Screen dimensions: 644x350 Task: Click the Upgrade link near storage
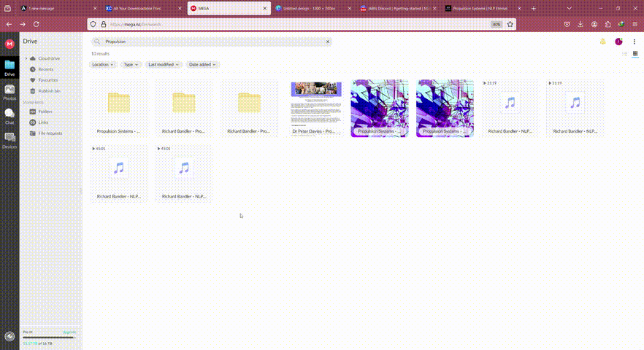tap(69, 332)
